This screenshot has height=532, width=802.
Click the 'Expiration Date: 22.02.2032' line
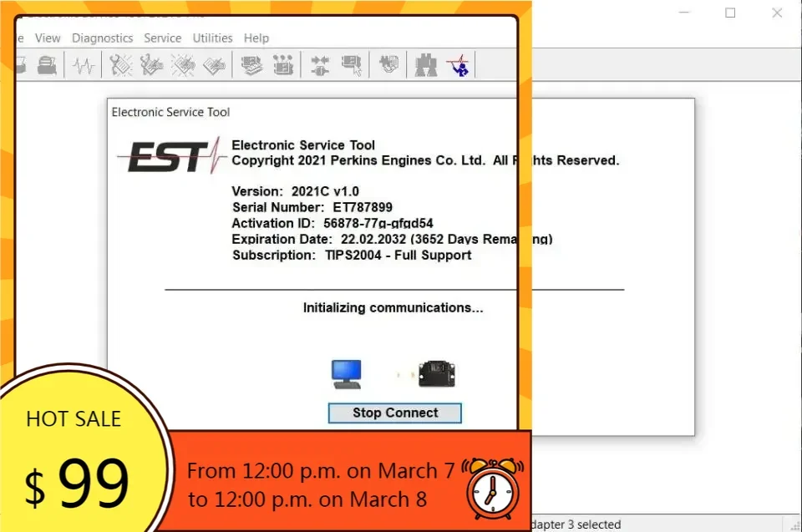pyautogui.click(x=393, y=239)
